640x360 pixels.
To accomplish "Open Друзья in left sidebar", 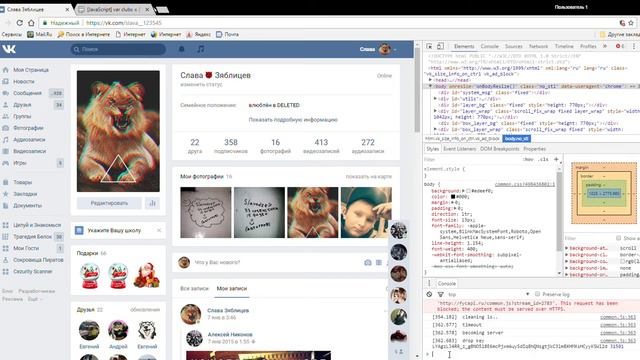I will pos(22,104).
